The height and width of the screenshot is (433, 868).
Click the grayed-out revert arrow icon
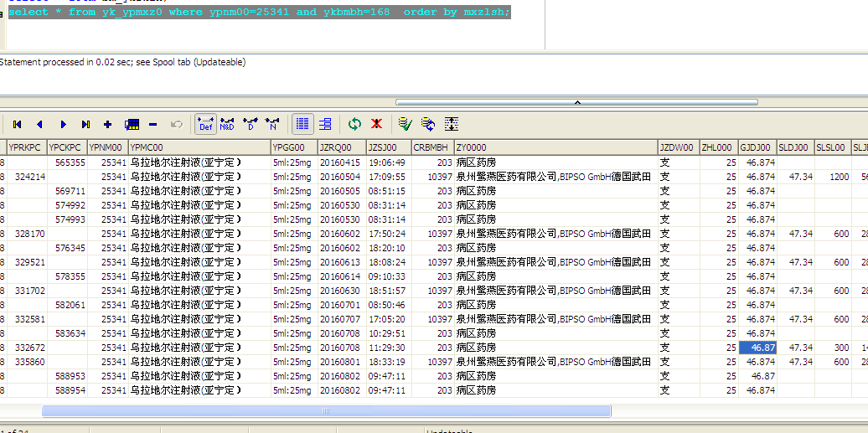[x=177, y=125]
